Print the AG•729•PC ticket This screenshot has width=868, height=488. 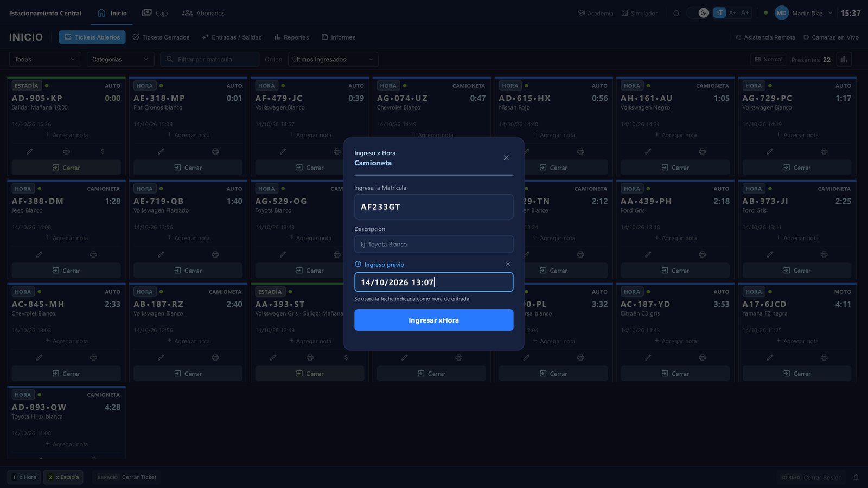click(x=824, y=151)
